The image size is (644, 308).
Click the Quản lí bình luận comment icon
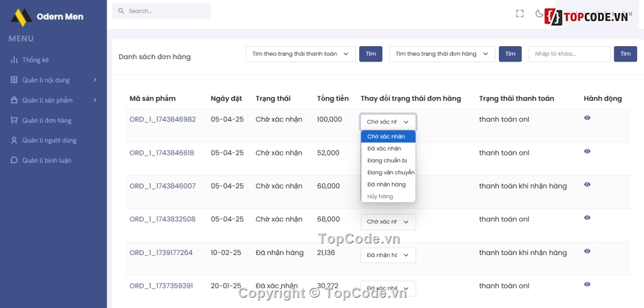(14, 161)
